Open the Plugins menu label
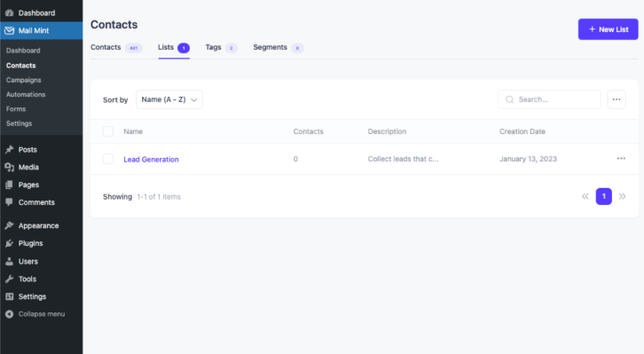 pos(30,243)
